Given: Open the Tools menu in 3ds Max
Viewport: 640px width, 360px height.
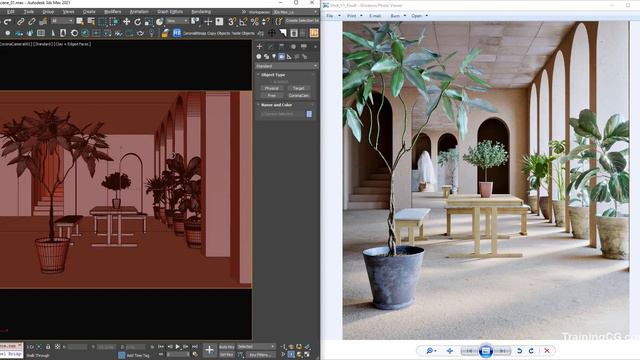Looking at the screenshot, I should [x=29, y=12].
